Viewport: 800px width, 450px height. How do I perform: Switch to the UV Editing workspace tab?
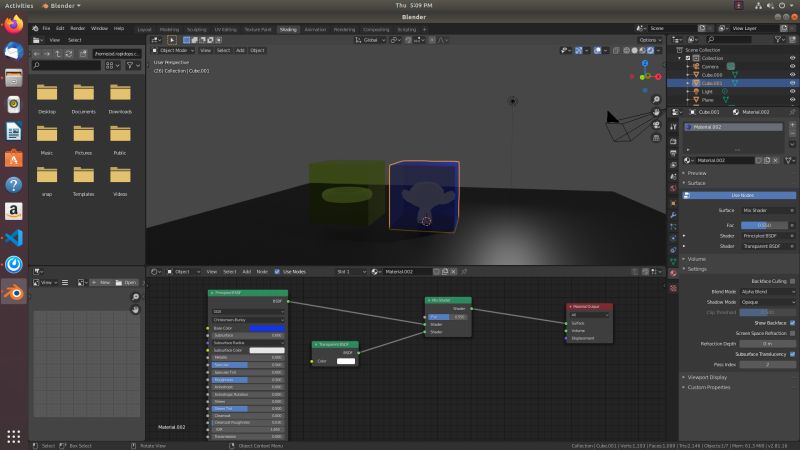pos(225,30)
